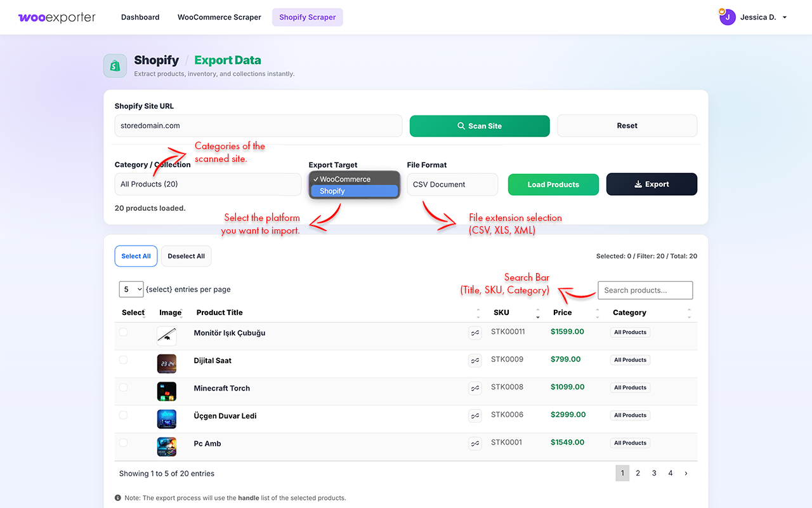Viewport: 812px width, 508px height.
Task: Click the Load Products button
Action: click(553, 184)
